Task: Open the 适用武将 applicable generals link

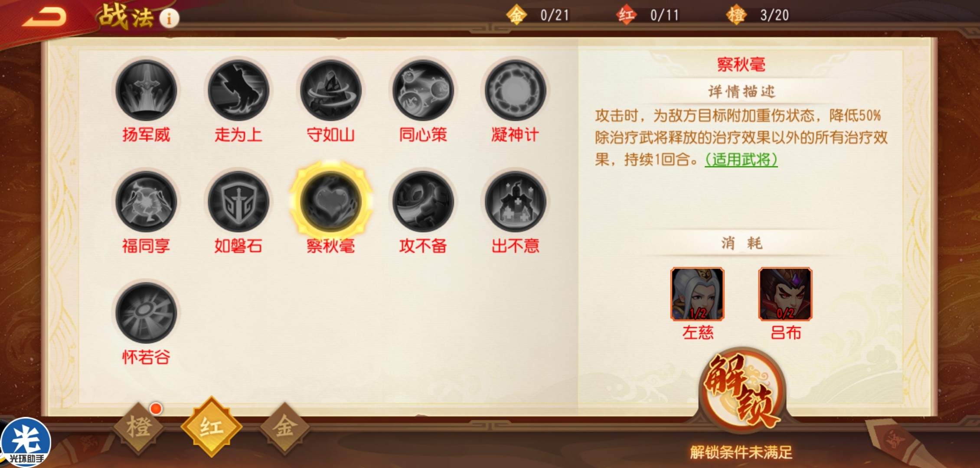Action: tap(741, 159)
